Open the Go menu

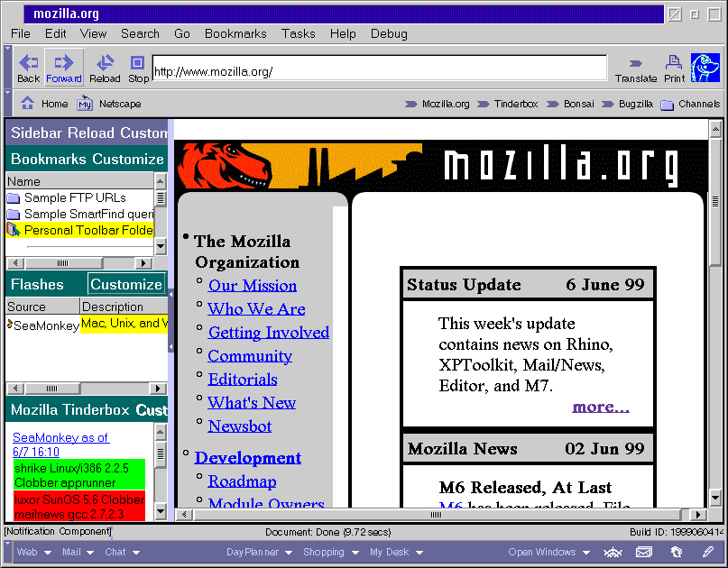click(x=182, y=34)
